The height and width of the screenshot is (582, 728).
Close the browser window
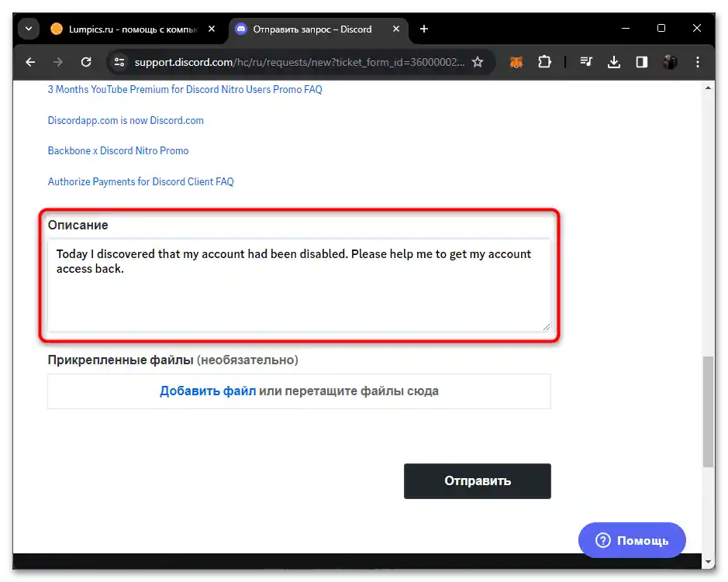point(696,29)
